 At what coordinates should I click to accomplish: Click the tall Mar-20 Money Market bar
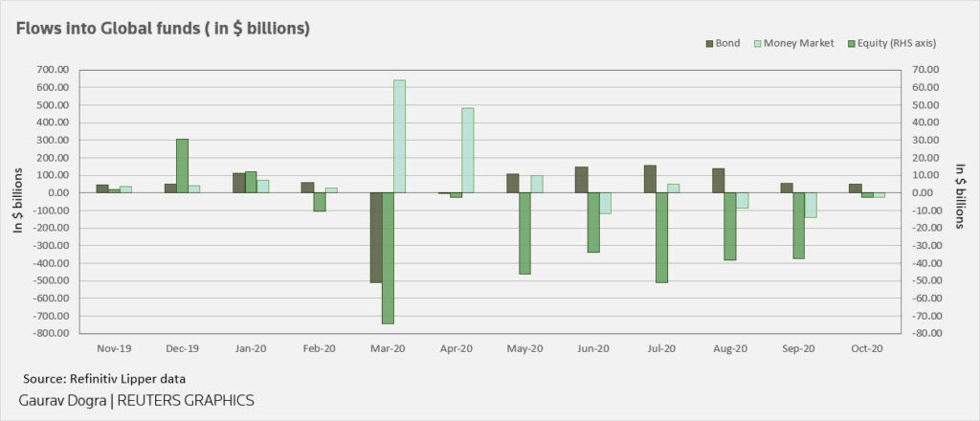pos(399,136)
